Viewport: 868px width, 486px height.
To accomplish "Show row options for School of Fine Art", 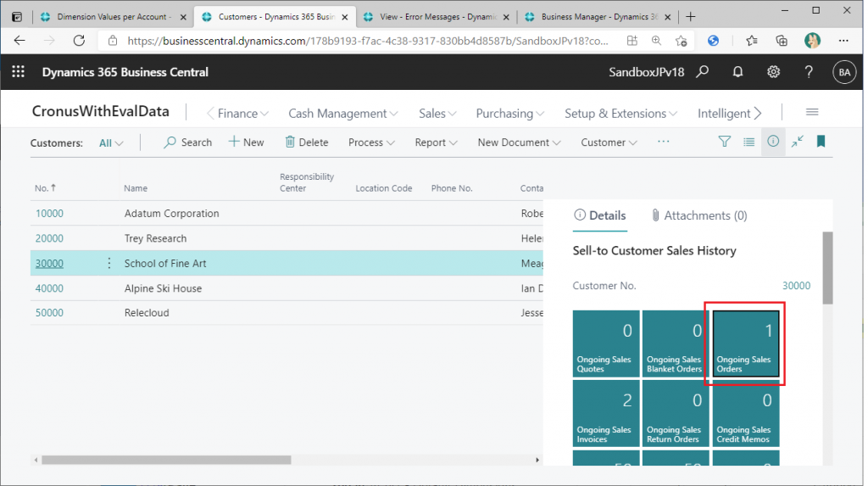I will 109,263.
